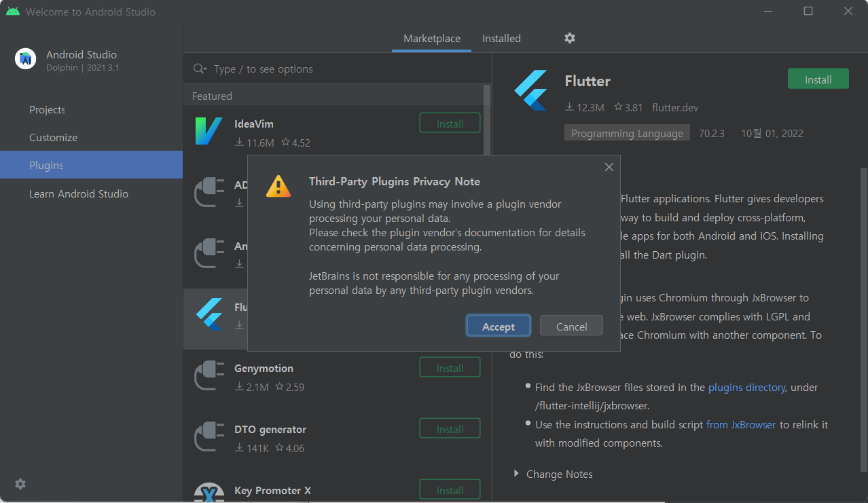Viewport: 868px width, 503px height.
Task: Click the details pane vertical scrollbar
Action: click(x=863, y=319)
